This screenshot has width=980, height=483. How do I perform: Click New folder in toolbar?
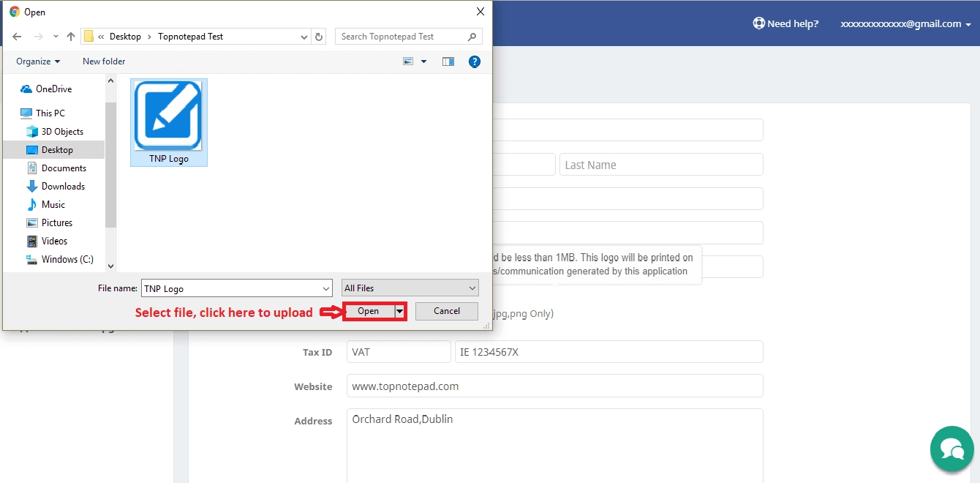pyautogui.click(x=104, y=61)
